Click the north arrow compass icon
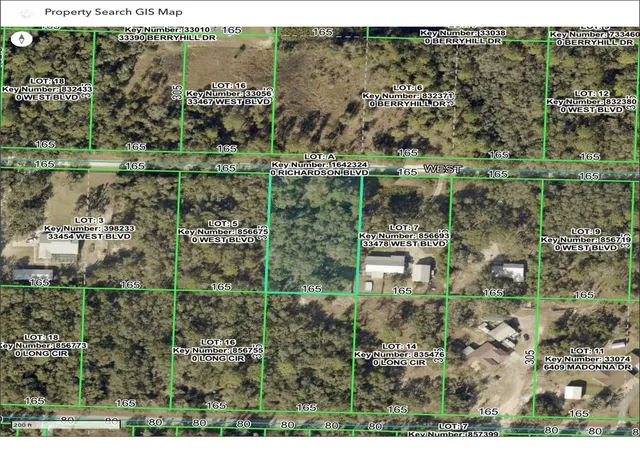The image size is (640, 450). pyautogui.click(x=22, y=39)
